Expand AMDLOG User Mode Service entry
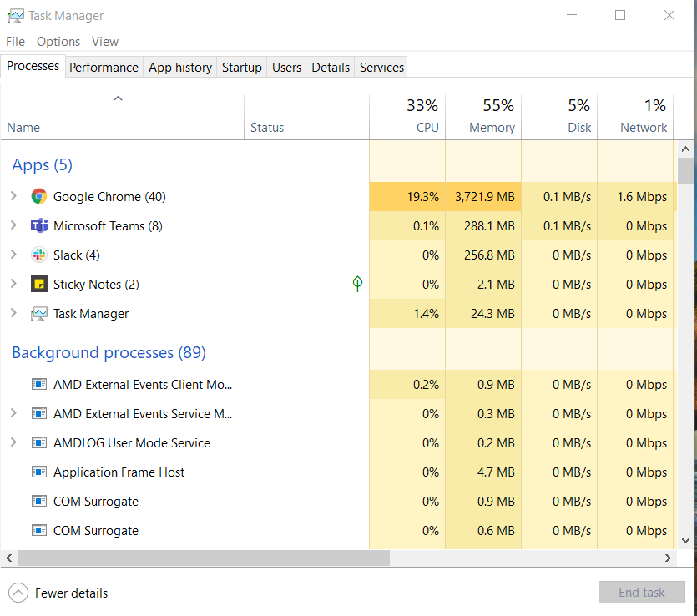The width and height of the screenshot is (697, 616). [13, 442]
